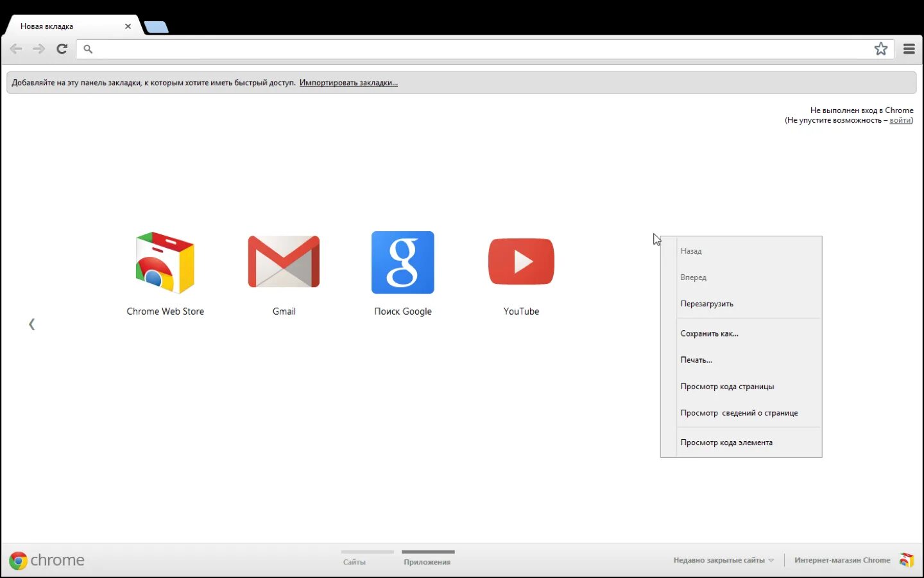The height and width of the screenshot is (578, 924).
Task: Click the войти sign-in link
Action: pyautogui.click(x=900, y=119)
